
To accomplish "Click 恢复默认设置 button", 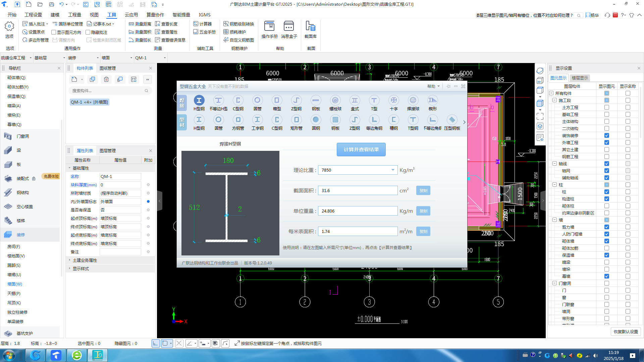I will [626, 331].
